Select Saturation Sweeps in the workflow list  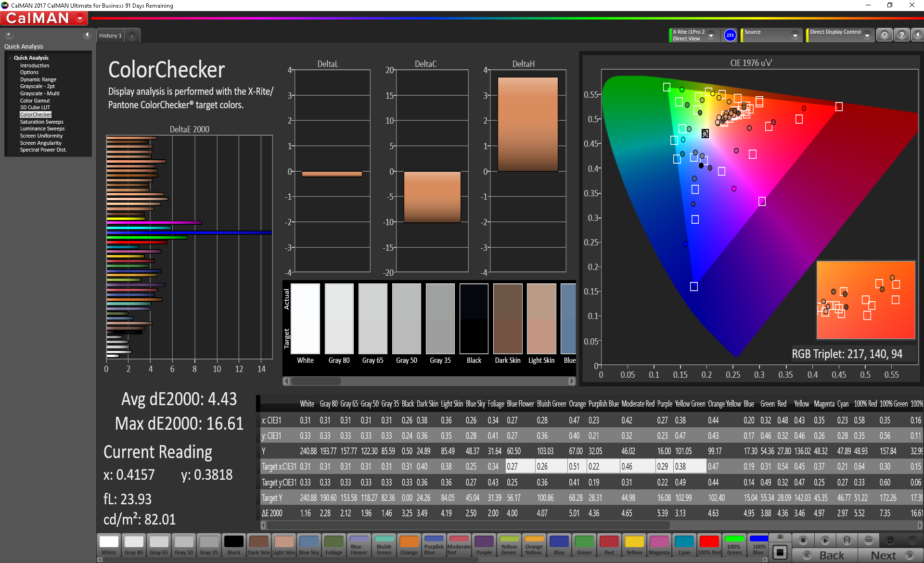tap(41, 122)
